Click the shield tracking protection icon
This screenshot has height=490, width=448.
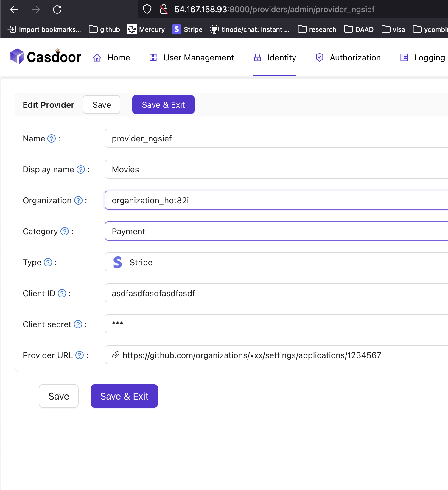147,9
